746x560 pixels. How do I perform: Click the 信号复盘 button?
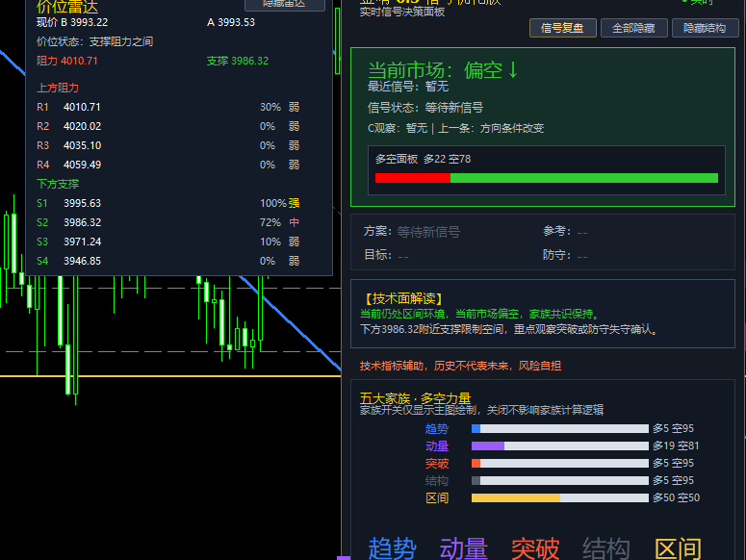(x=562, y=28)
